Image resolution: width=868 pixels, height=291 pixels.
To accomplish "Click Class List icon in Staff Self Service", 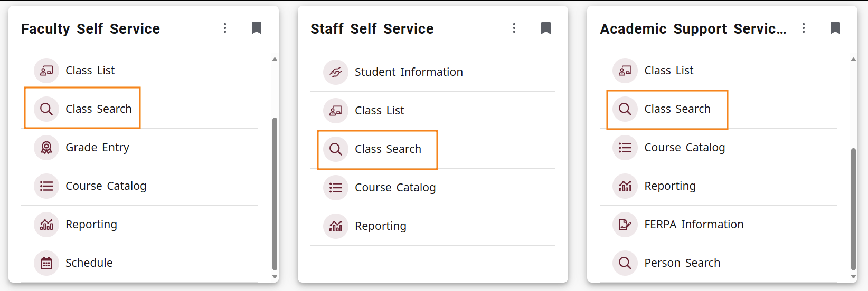I will click(x=336, y=111).
